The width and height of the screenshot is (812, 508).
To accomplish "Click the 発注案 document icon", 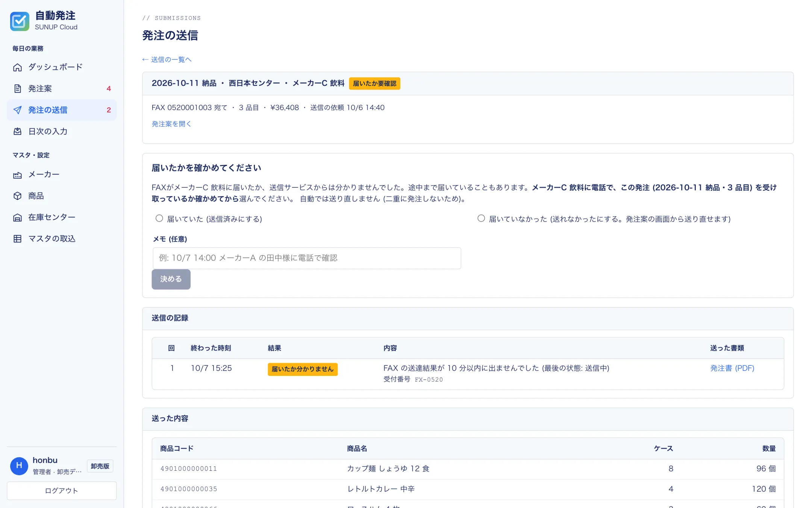I will tap(17, 89).
